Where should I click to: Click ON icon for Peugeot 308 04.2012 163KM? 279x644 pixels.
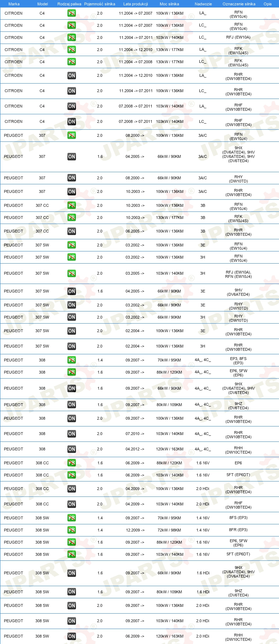(72, 449)
